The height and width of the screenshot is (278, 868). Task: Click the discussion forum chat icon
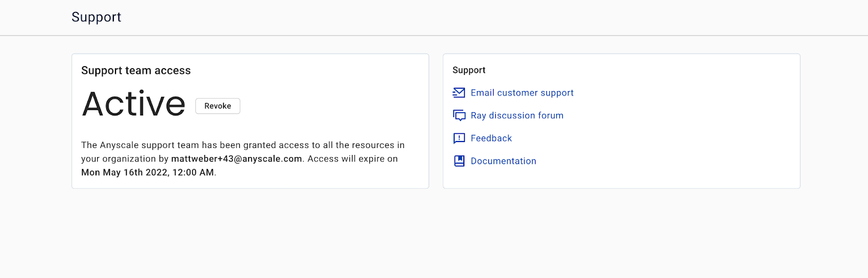click(459, 115)
